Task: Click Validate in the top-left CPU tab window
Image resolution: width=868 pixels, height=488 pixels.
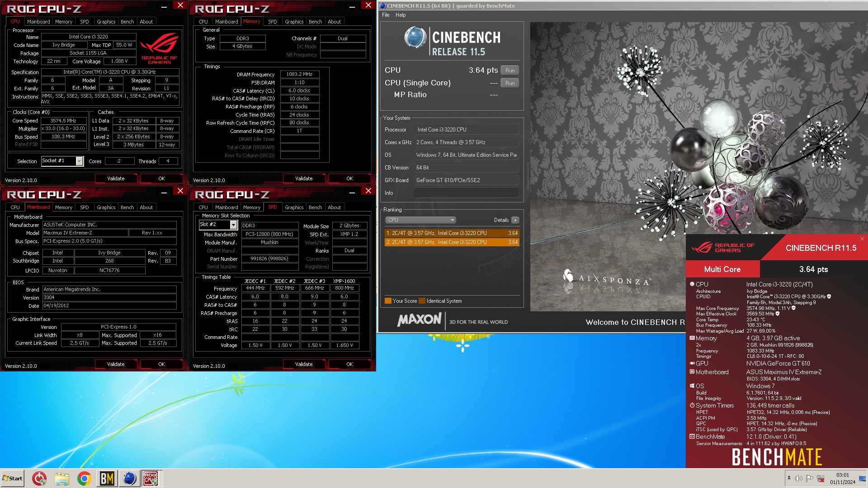Action: tap(116, 178)
